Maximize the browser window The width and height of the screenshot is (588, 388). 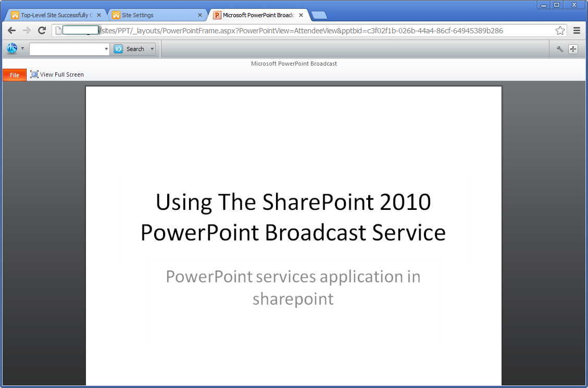point(557,5)
